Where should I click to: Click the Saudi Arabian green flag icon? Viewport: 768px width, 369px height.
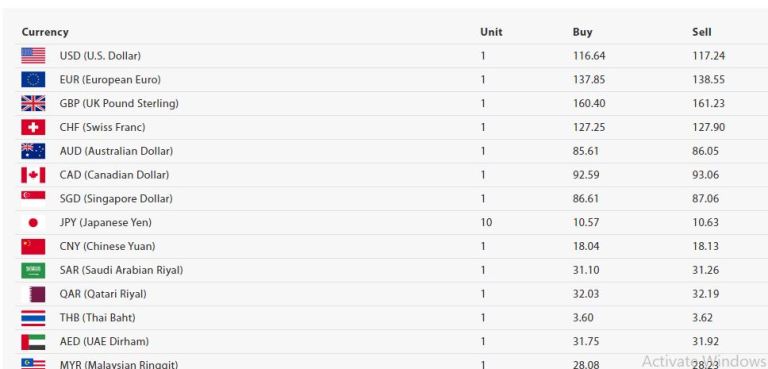click(33, 270)
